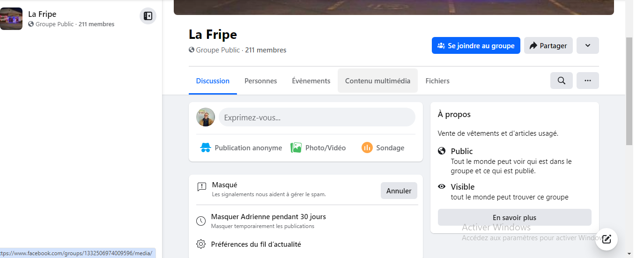Click the Publication anonyme icon

[206, 148]
